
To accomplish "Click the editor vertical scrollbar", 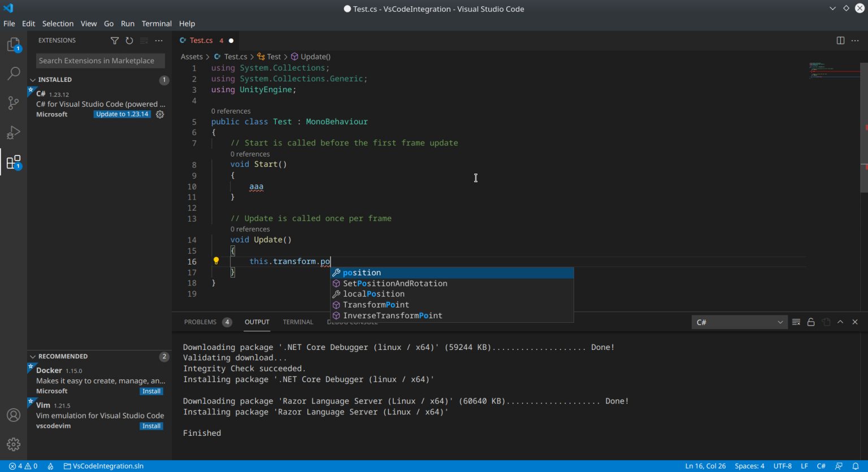I will click(864, 127).
